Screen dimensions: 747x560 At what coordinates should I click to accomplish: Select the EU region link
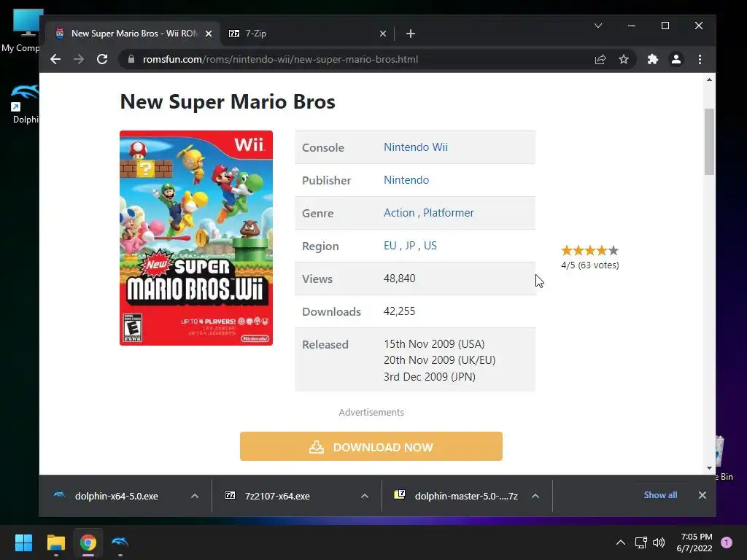390,246
